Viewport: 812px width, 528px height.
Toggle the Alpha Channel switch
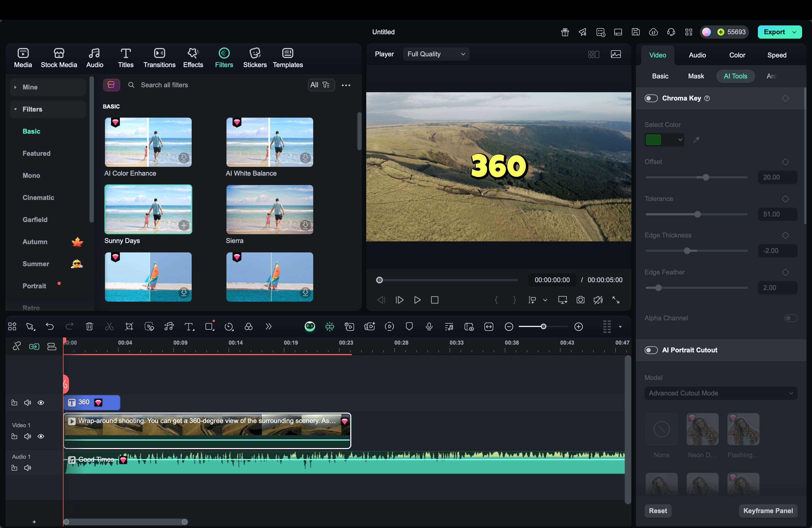(x=790, y=318)
